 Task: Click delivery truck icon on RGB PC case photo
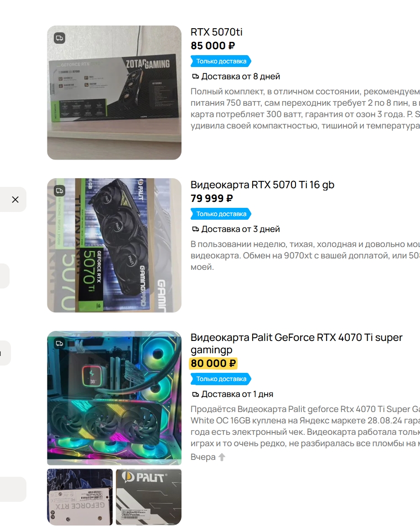pos(59,343)
